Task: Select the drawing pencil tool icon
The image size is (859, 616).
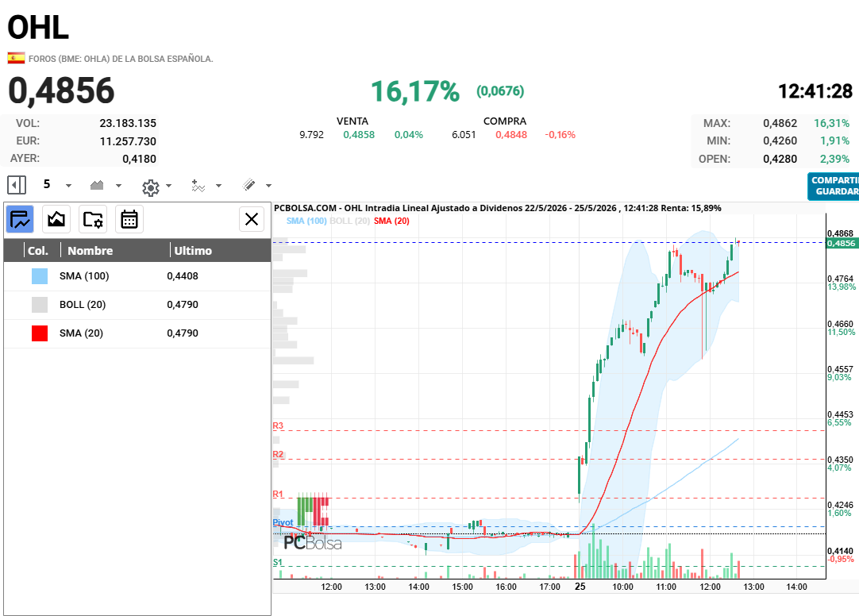Action: [248, 185]
